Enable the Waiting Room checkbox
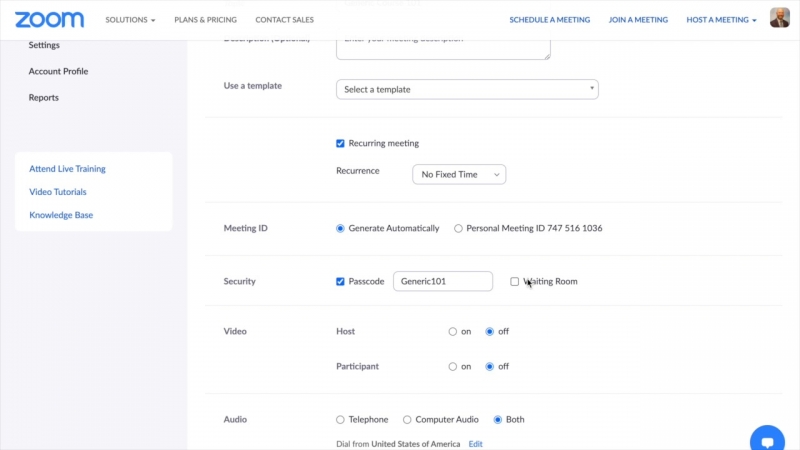 pos(515,282)
